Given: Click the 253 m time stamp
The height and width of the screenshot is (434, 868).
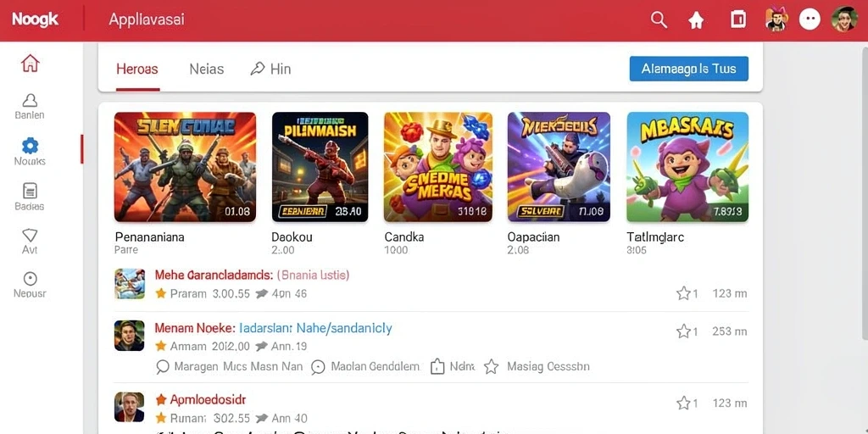Looking at the screenshot, I should tap(730, 331).
